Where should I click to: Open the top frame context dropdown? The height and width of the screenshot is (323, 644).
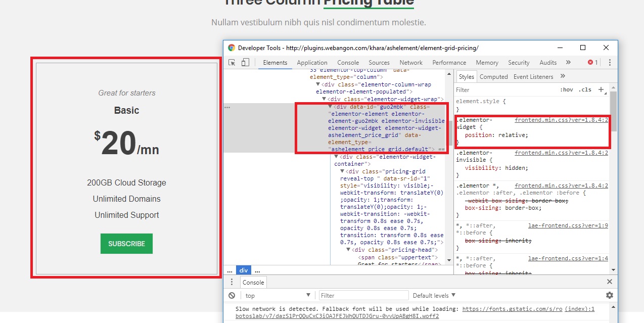276,295
